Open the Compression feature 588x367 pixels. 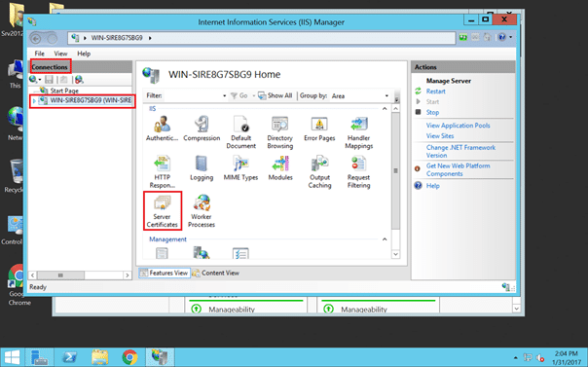pos(202,128)
